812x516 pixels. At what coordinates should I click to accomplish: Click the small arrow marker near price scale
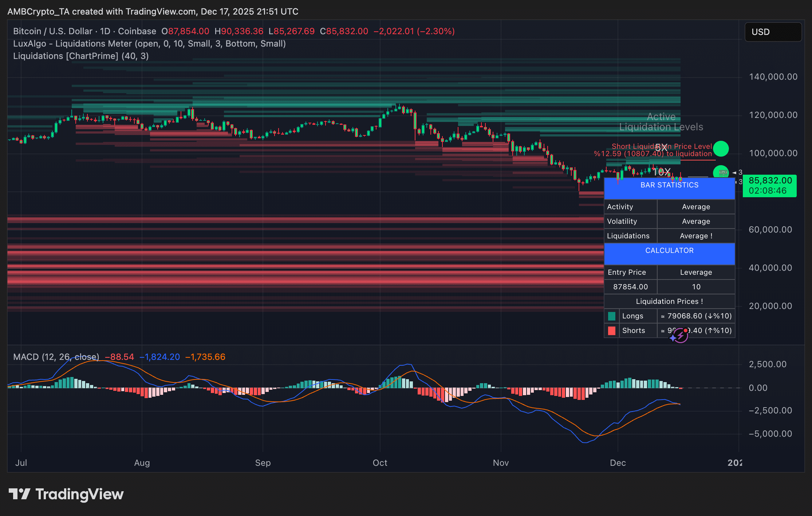[735, 172]
